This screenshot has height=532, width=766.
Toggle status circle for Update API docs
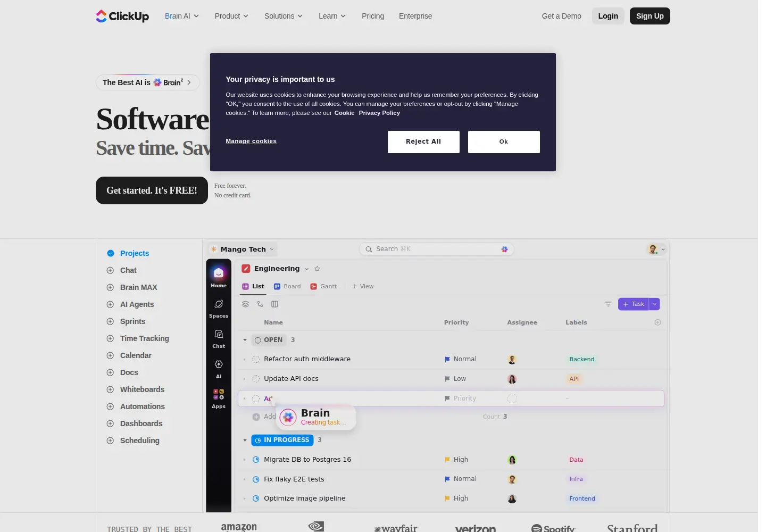click(x=256, y=379)
